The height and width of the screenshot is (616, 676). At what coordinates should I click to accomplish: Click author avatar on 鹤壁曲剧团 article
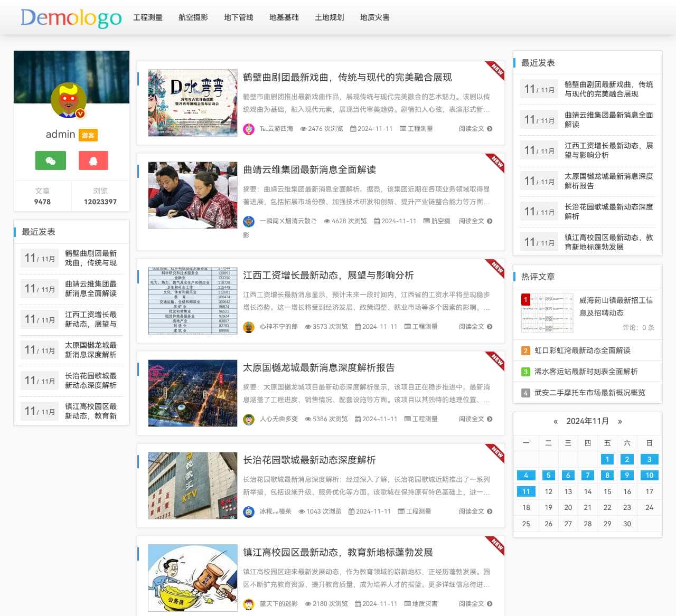[249, 129]
